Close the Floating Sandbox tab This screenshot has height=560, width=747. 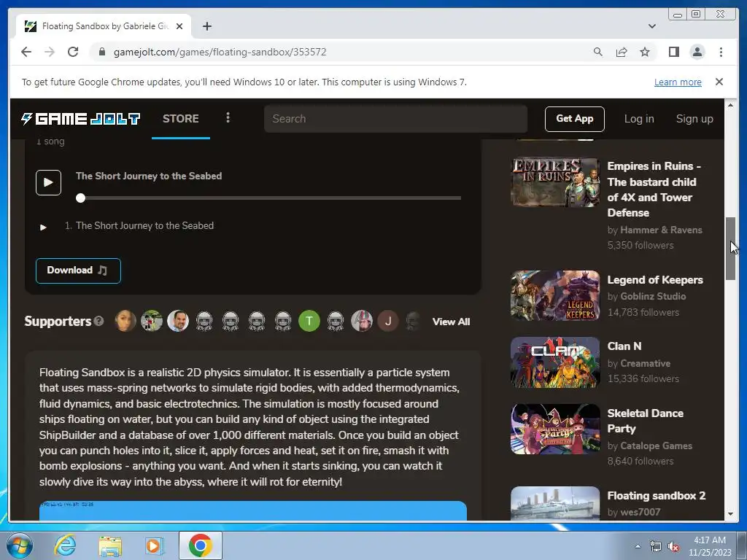coord(179,26)
